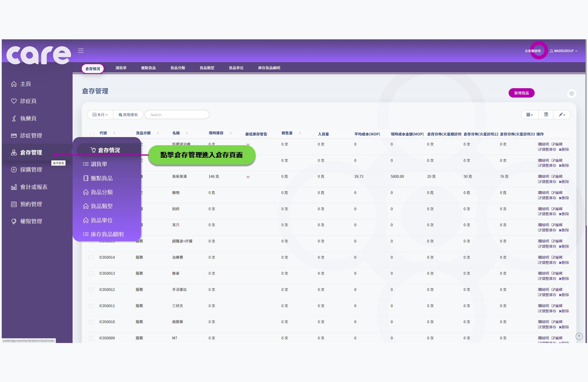The width and height of the screenshot is (588, 382).
Task: Click the hamburger menu icon beside logo
Action: coord(81,51)
